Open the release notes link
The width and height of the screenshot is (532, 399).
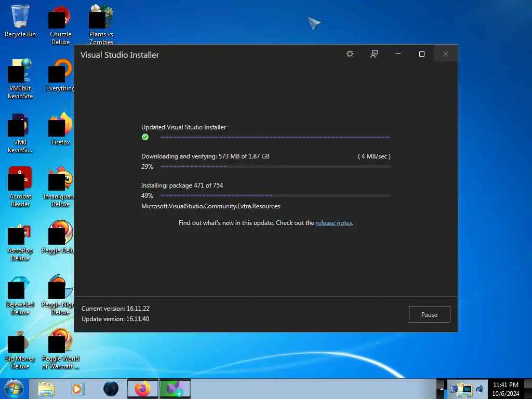tap(334, 223)
